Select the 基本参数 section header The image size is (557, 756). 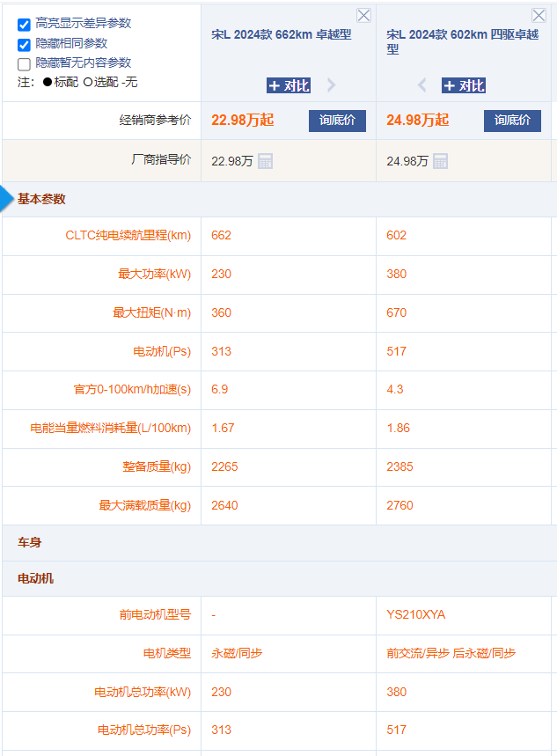(41, 199)
